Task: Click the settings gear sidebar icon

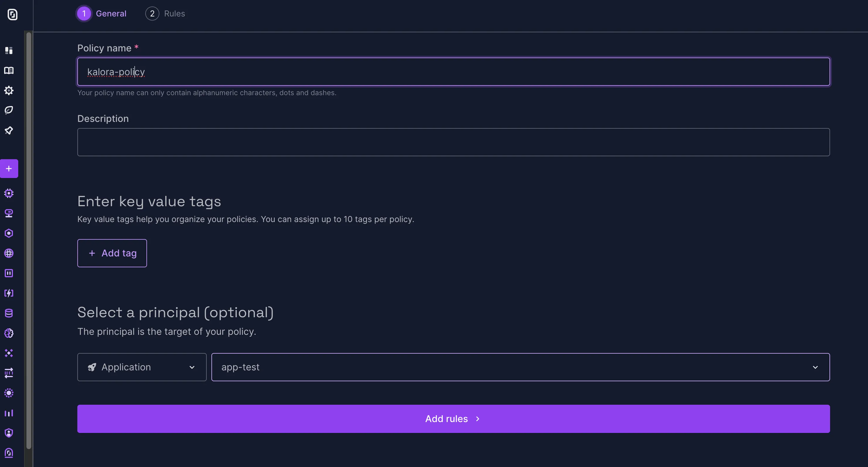Action: (x=9, y=90)
